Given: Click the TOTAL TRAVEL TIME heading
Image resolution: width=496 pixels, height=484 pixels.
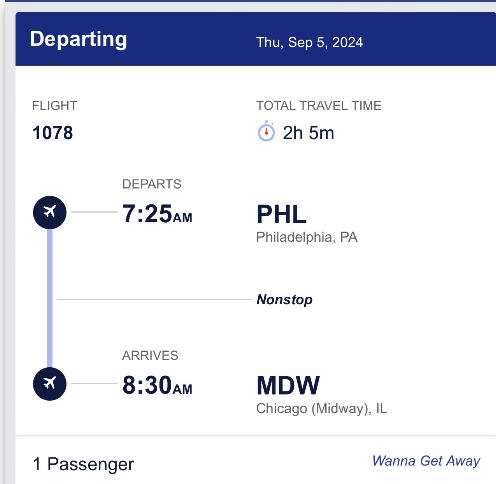Looking at the screenshot, I should pos(318,106).
